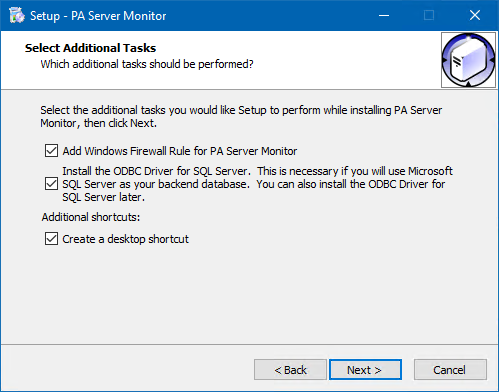Cancel the PA Server Monitor setup
Image resolution: width=499 pixels, height=392 pixels.
click(450, 369)
